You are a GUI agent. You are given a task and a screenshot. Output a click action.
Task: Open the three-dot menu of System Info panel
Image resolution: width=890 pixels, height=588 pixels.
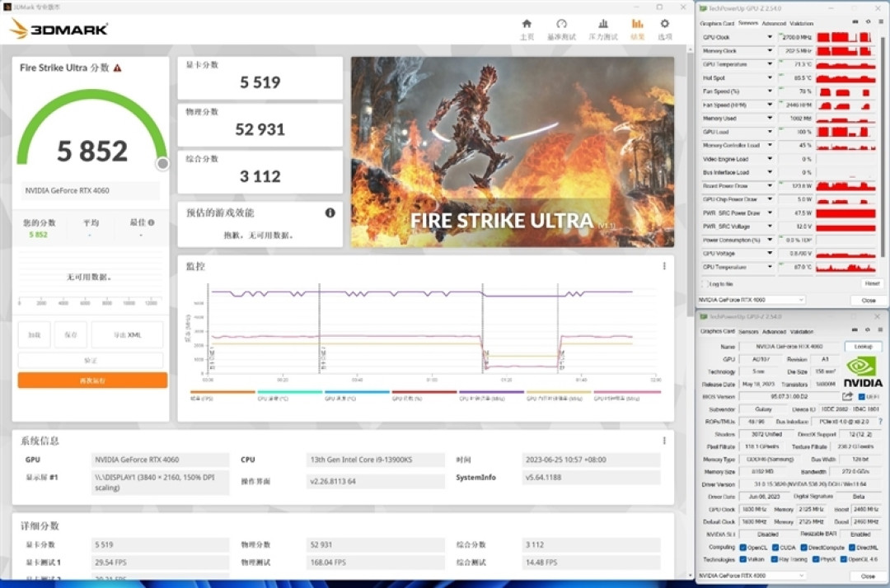tap(664, 441)
